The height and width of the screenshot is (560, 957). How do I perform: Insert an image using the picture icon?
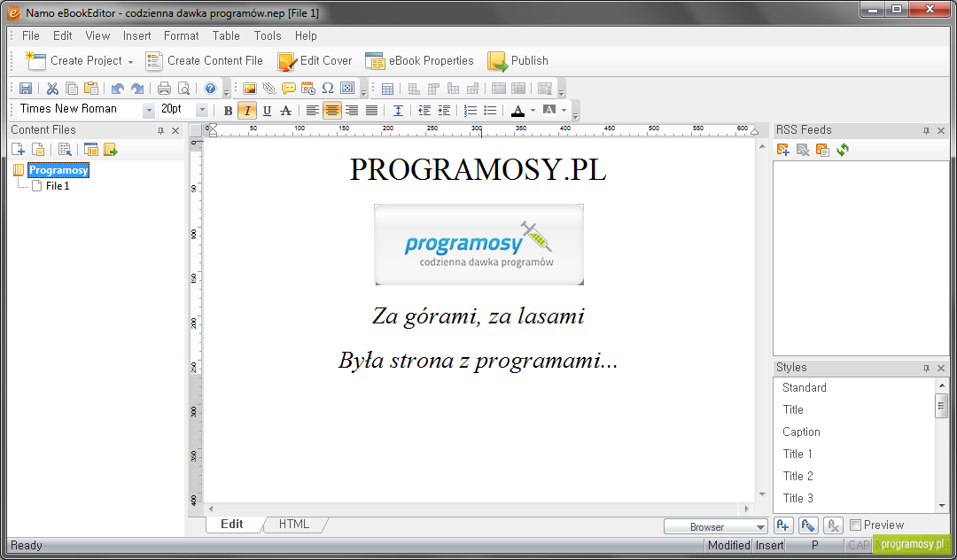(x=250, y=89)
